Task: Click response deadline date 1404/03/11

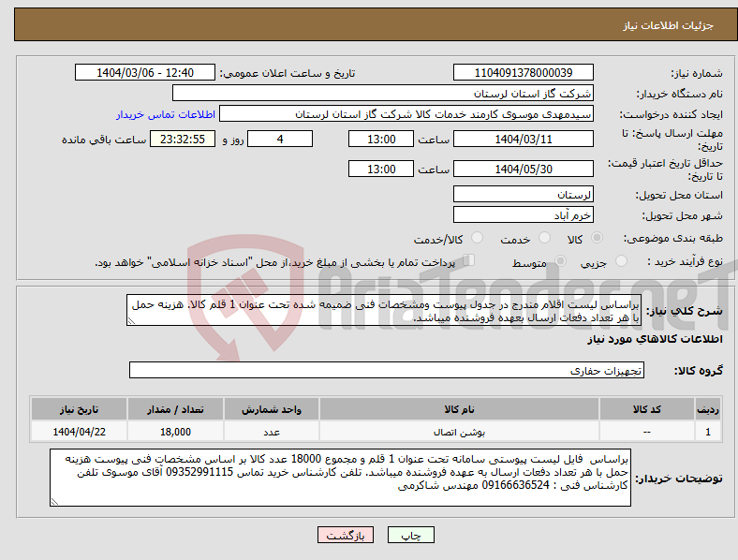Action: (523, 140)
